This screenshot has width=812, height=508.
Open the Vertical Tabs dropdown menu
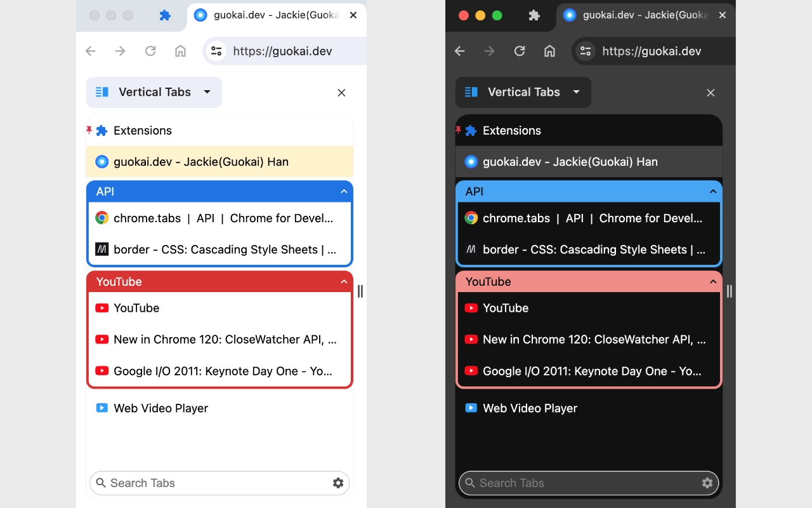coord(207,92)
